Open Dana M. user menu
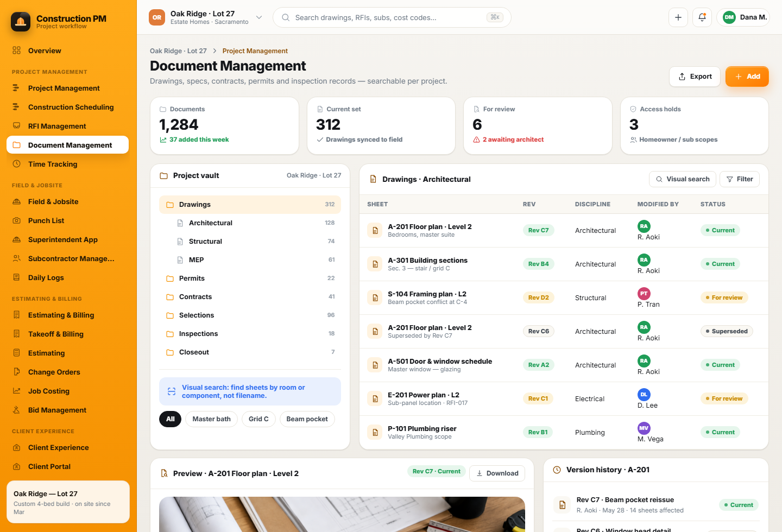The height and width of the screenshot is (532, 782). [x=743, y=17]
